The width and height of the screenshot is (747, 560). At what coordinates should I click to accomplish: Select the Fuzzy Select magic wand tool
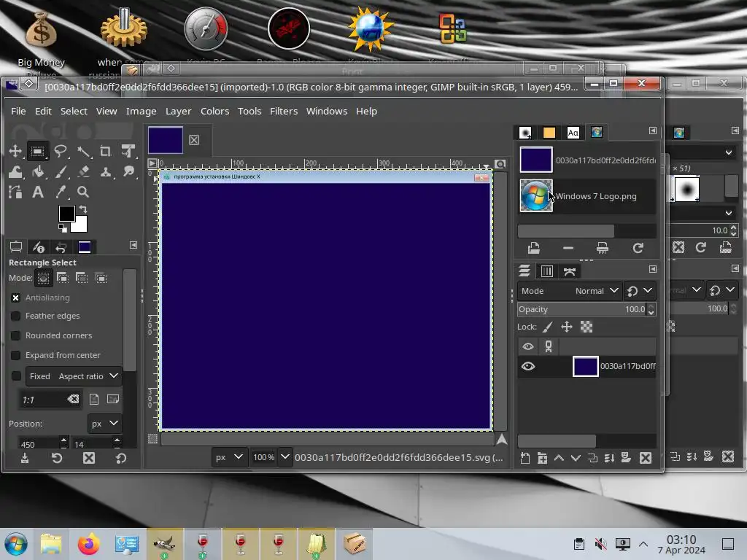pos(83,152)
